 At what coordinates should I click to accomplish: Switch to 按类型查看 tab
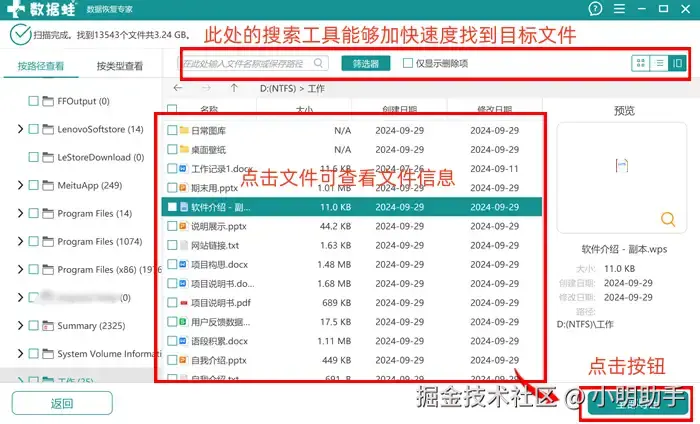120,66
